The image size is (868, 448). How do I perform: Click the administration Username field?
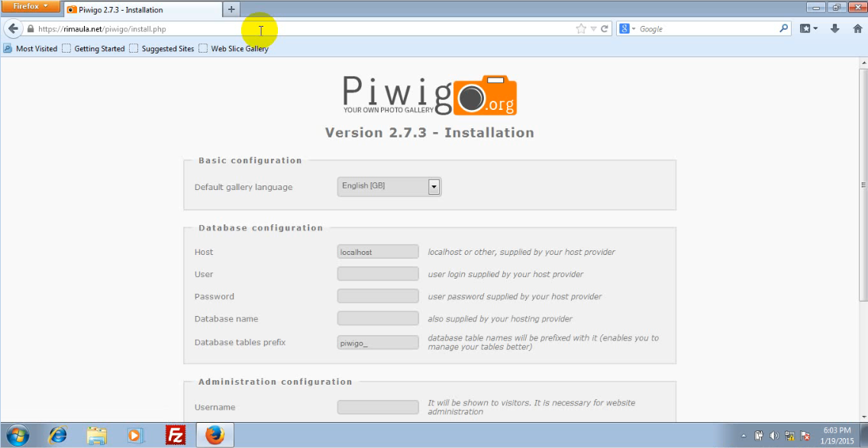click(x=378, y=407)
